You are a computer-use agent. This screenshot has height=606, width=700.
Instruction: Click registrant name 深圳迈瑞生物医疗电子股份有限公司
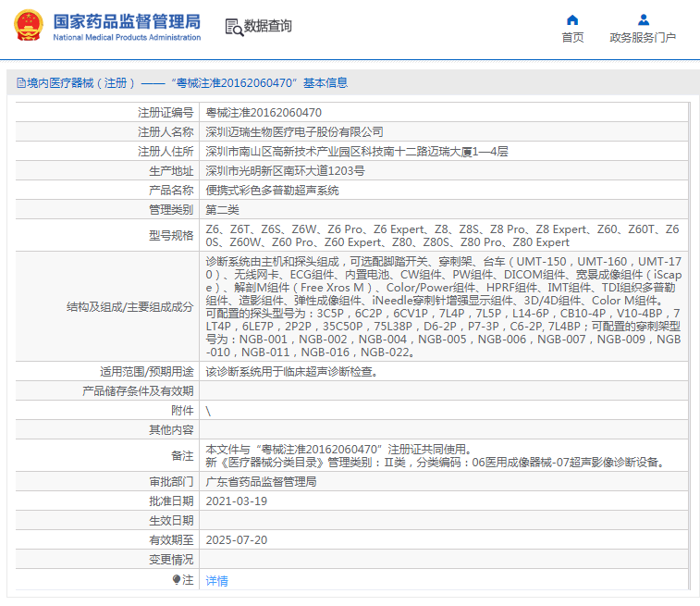pyautogui.click(x=294, y=132)
